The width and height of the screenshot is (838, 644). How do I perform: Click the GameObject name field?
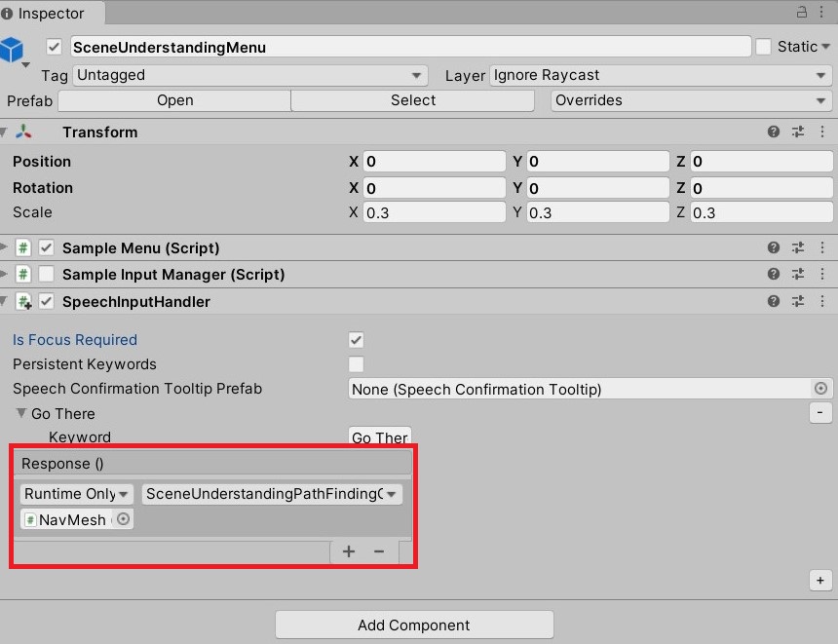point(410,47)
